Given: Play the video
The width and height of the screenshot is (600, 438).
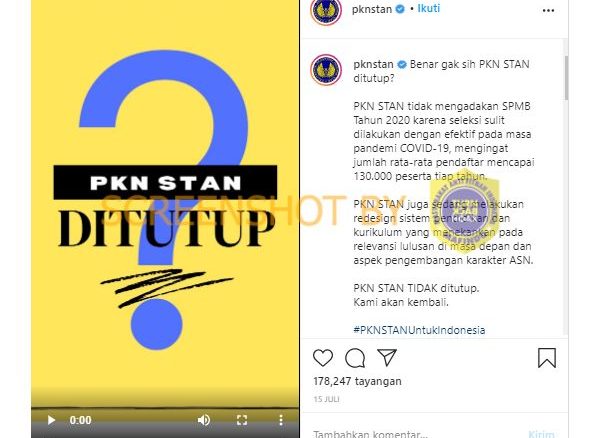Looking at the screenshot, I should coord(51,420).
